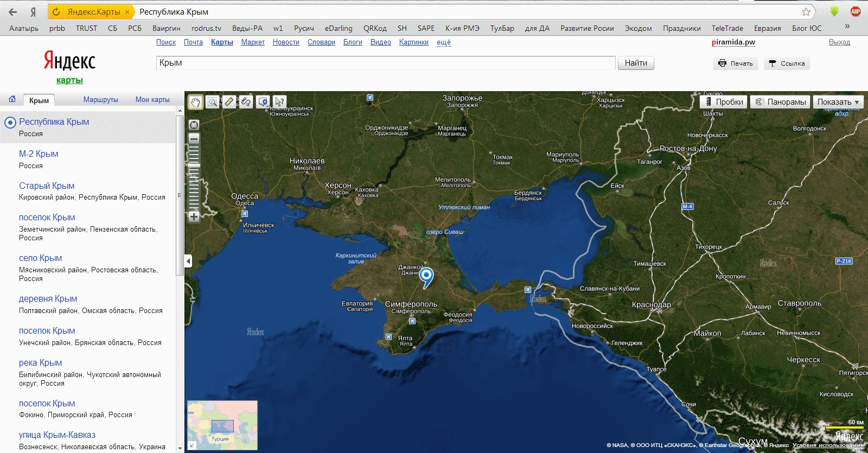Open the Мои карты tab

[152, 100]
